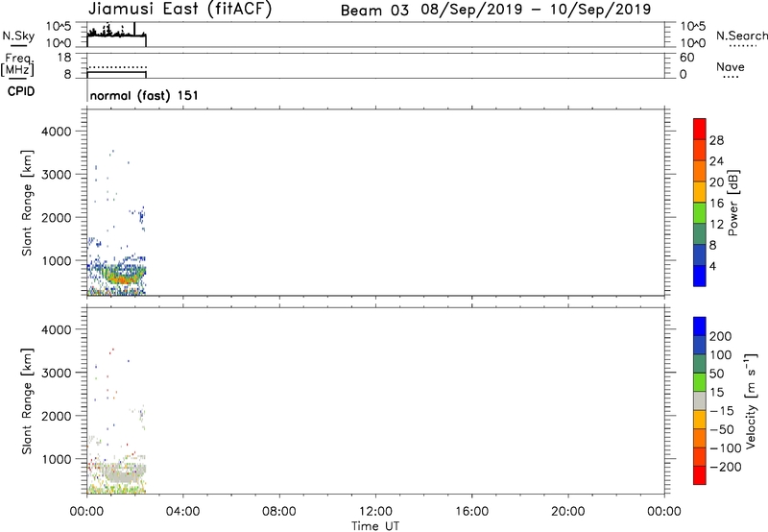Click the 'Velocity [m s-1]' axis title
768x532 pixels.
click(750, 400)
